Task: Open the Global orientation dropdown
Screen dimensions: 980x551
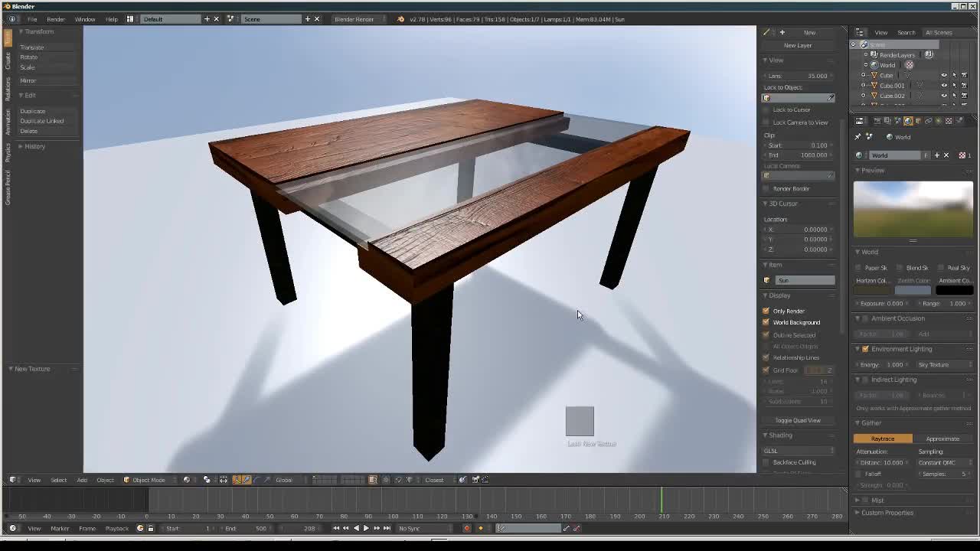Action: click(x=291, y=480)
